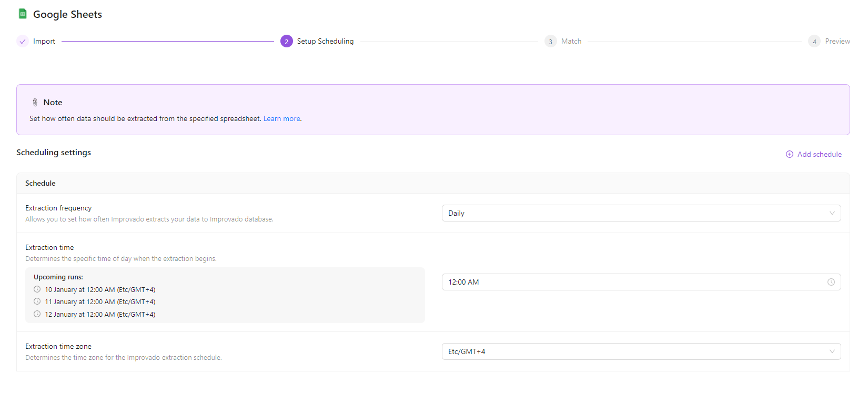This screenshot has width=868, height=393.
Task: Click the Import step checkmark icon
Action: coord(23,41)
